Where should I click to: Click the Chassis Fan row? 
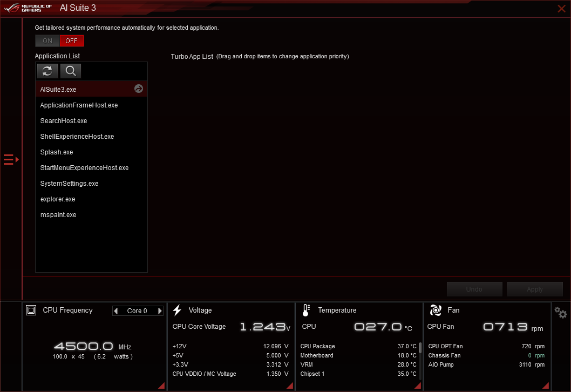click(x=486, y=355)
